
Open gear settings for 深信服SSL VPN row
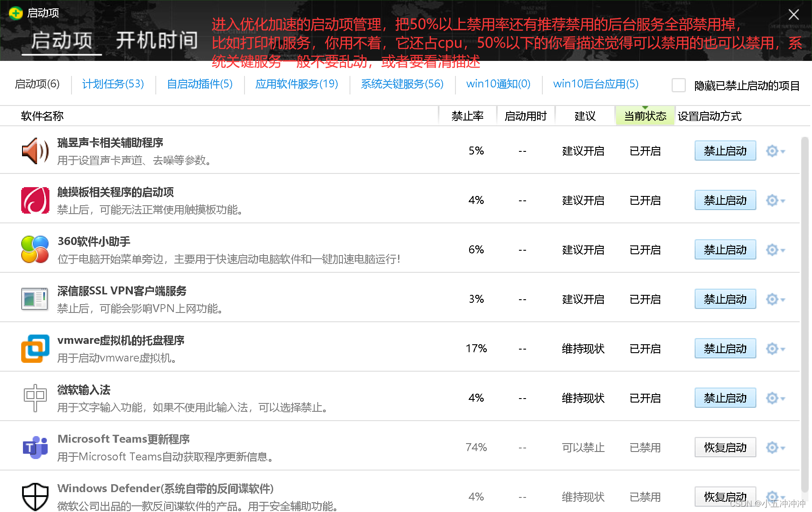coord(775,299)
